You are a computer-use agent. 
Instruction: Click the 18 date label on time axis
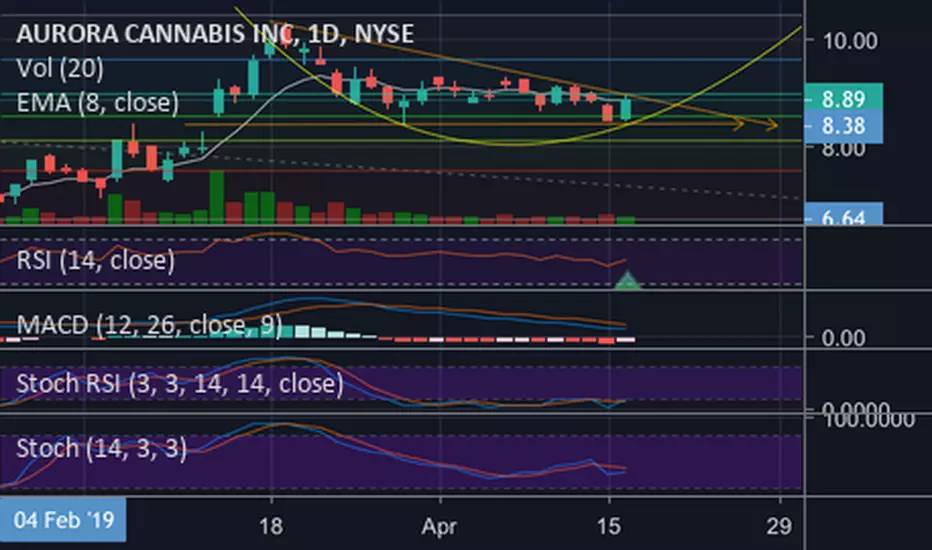[271, 526]
